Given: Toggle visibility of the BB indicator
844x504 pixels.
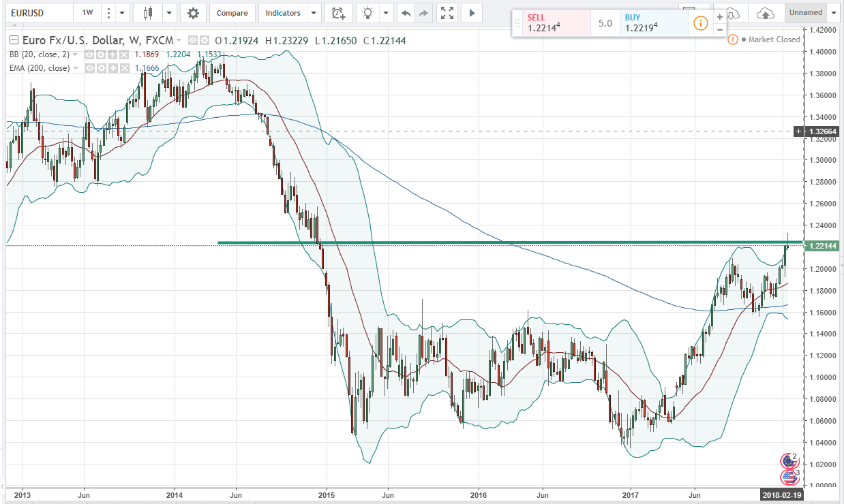Looking at the screenshot, I should [x=89, y=54].
